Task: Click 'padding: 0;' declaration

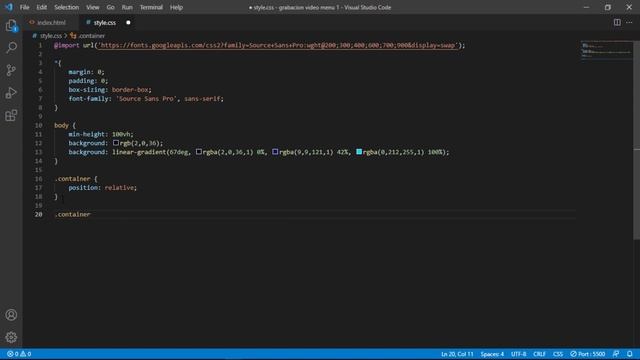Action: (88, 81)
